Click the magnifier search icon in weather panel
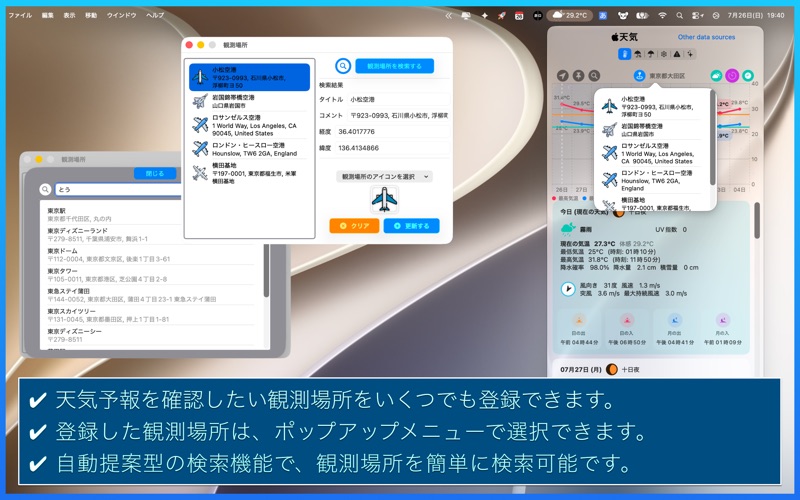 click(x=594, y=76)
